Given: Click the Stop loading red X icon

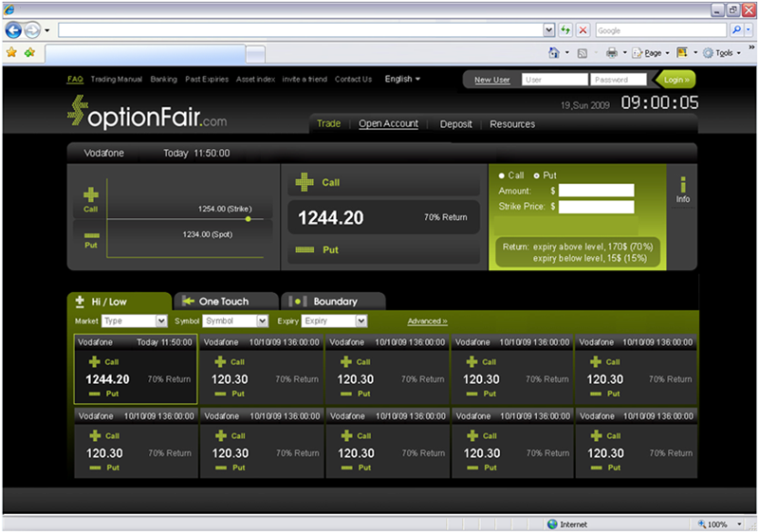Looking at the screenshot, I should pos(583,30).
